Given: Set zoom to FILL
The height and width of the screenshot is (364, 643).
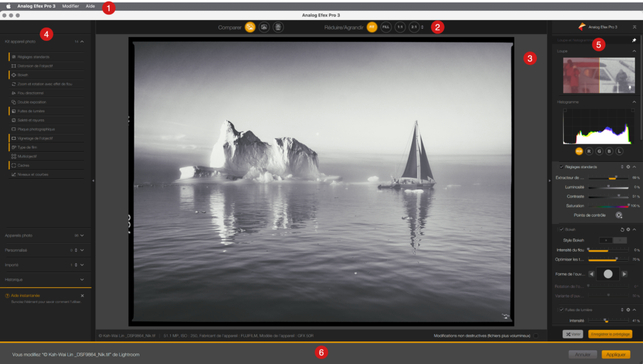Looking at the screenshot, I should click(386, 27).
